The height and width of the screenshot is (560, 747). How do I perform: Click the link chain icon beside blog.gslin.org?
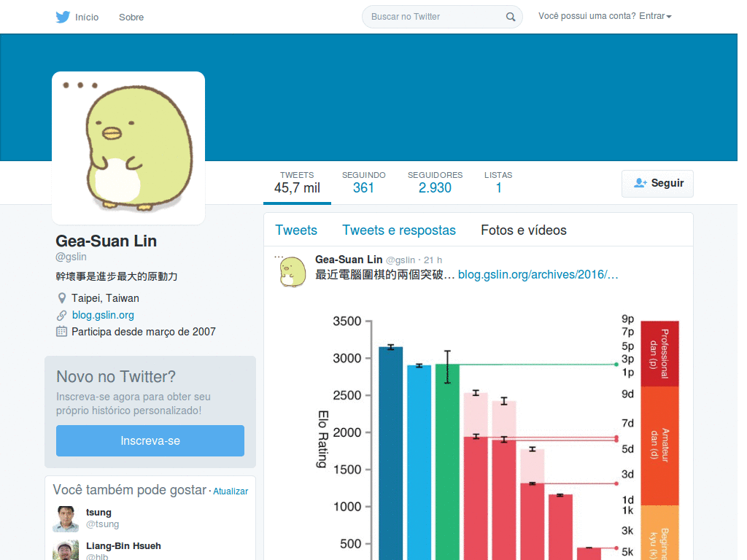(61, 315)
